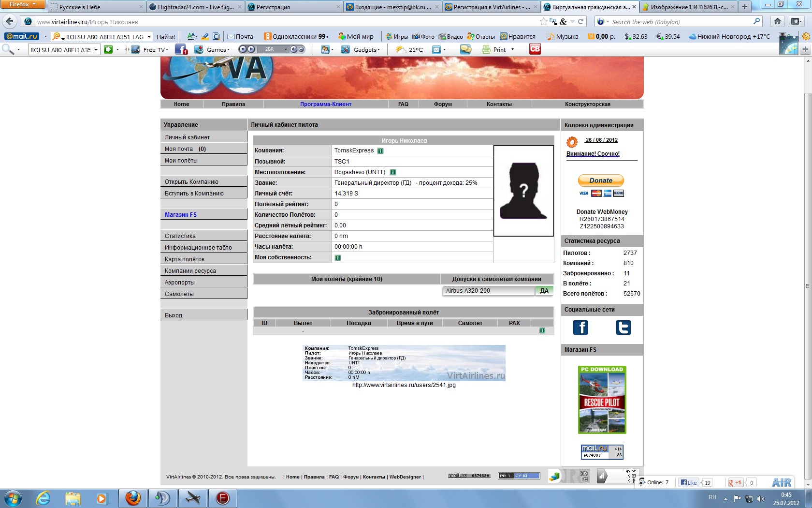Click the orange gear icon beside 26/06/2012
Image resolution: width=812 pixels, height=508 pixels.
point(572,142)
